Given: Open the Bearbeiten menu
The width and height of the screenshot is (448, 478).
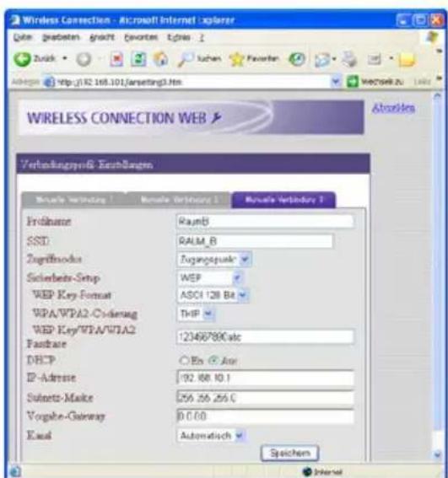Looking at the screenshot, I should pyautogui.click(x=61, y=37).
